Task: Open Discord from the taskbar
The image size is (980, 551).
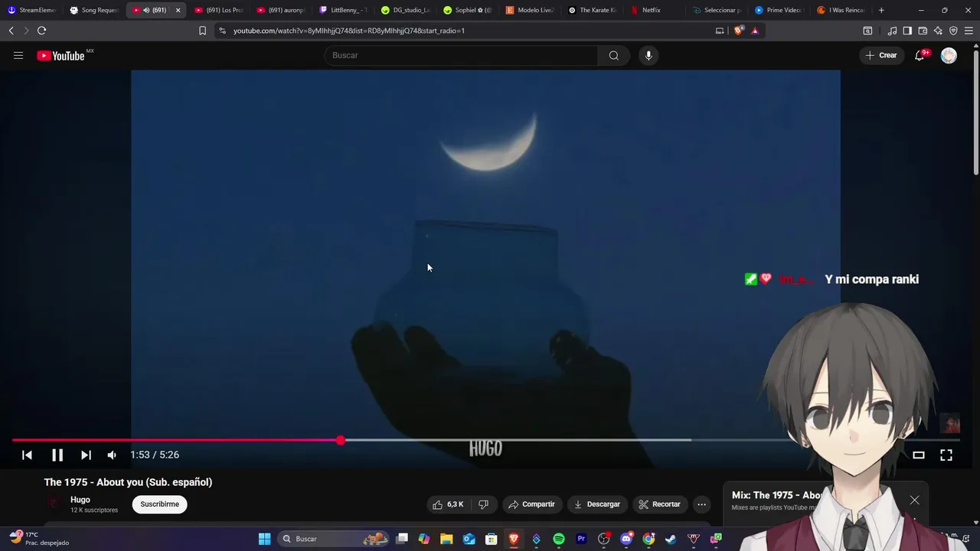Action: (x=626, y=539)
